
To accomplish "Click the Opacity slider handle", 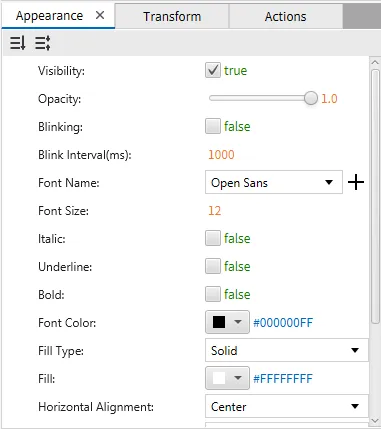I will tap(311, 98).
